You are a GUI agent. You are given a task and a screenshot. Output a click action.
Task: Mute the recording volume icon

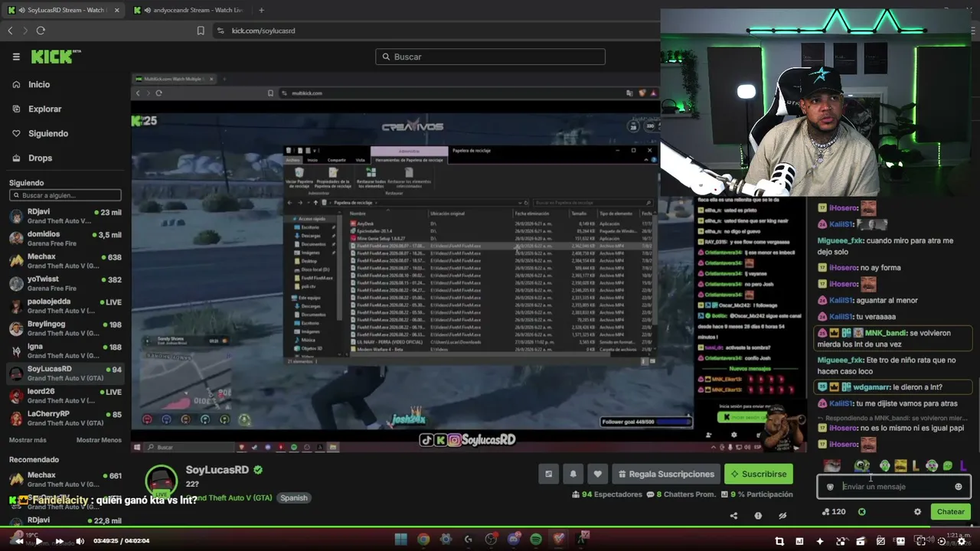pyautogui.click(x=80, y=541)
